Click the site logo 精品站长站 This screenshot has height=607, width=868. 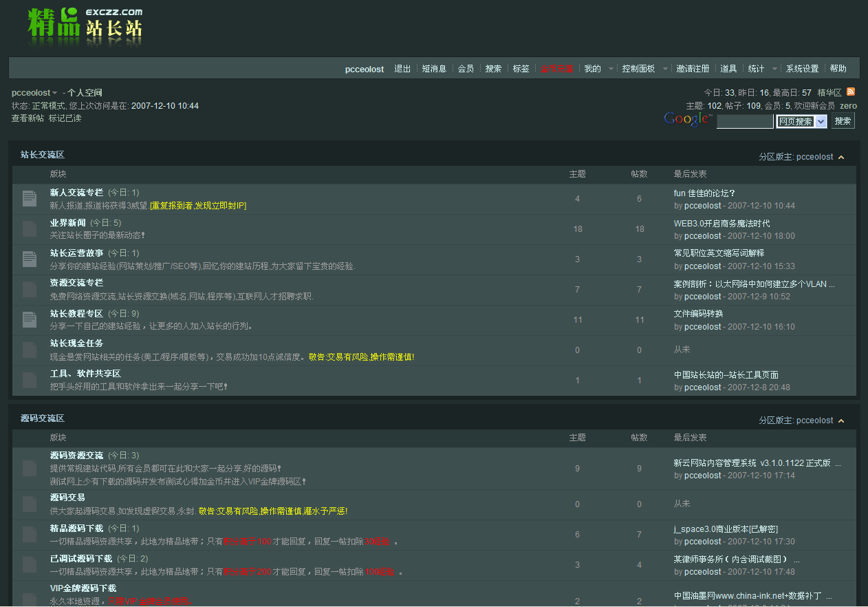tap(85, 28)
